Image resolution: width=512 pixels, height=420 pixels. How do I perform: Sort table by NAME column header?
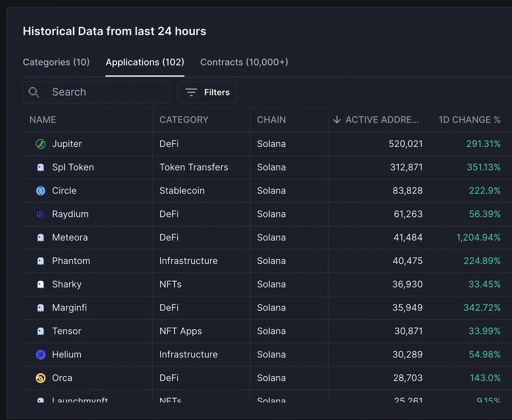pyautogui.click(x=43, y=120)
